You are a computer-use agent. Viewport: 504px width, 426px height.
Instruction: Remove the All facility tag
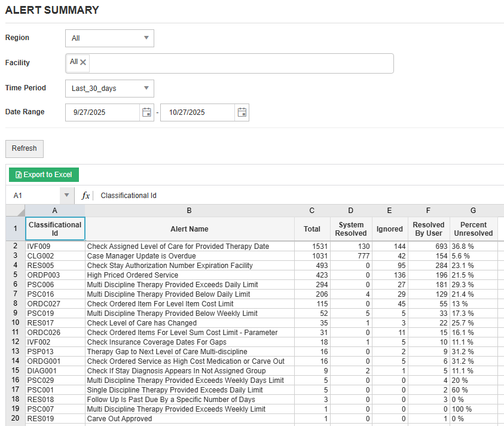(83, 62)
